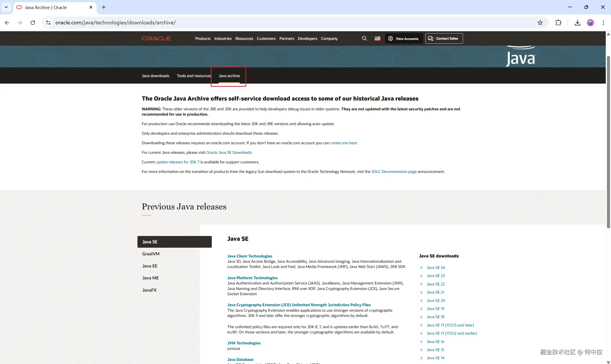Click the browser reload icon
The width and height of the screenshot is (611, 364).
[x=33, y=22]
